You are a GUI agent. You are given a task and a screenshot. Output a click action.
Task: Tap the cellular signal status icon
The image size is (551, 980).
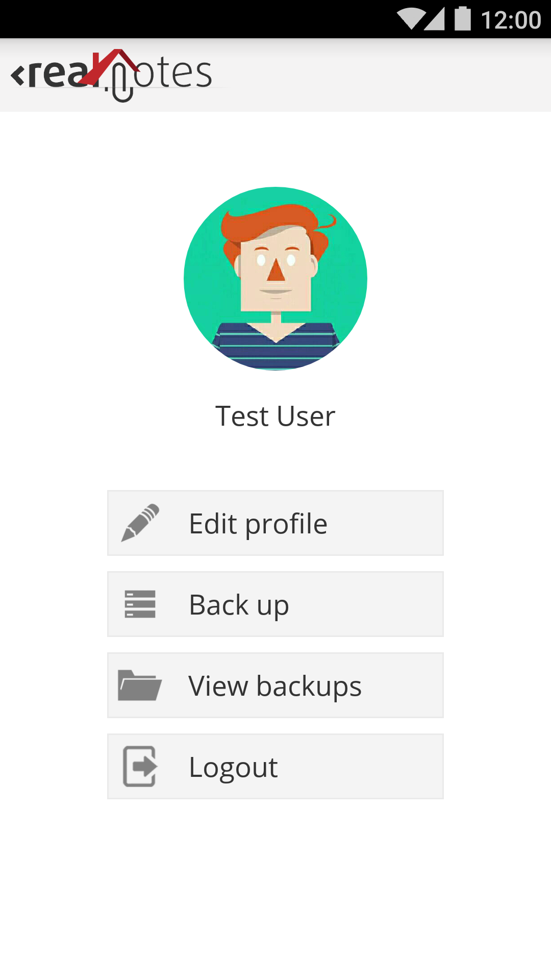click(435, 19)
